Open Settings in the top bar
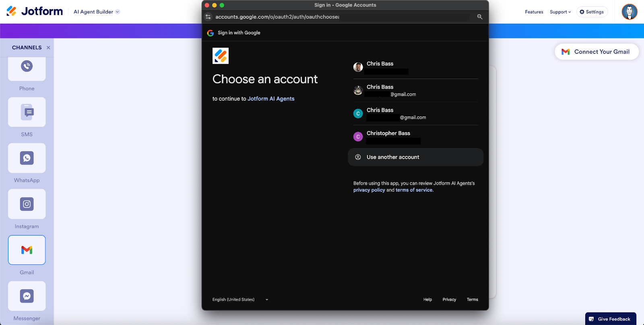Viewport: 644px width, 325px height. [592, 12]
